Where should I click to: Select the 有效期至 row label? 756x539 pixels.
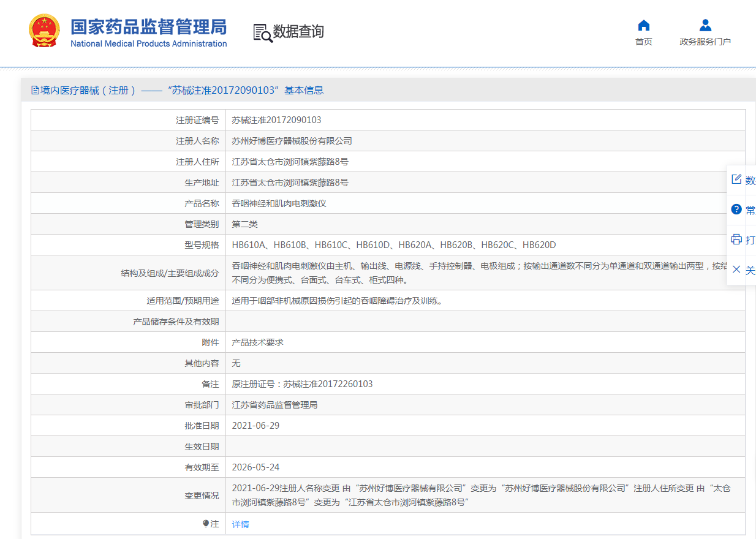(x=202, y=467)
